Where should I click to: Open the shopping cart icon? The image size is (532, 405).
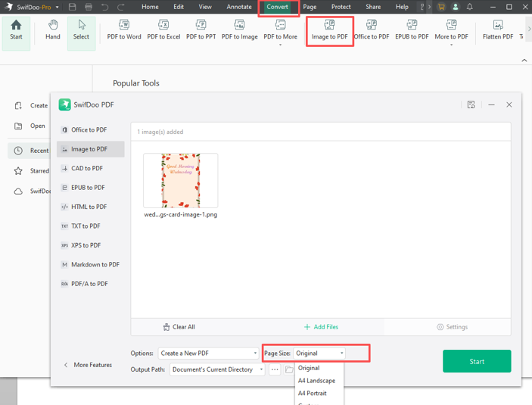(x=441, y=7)
